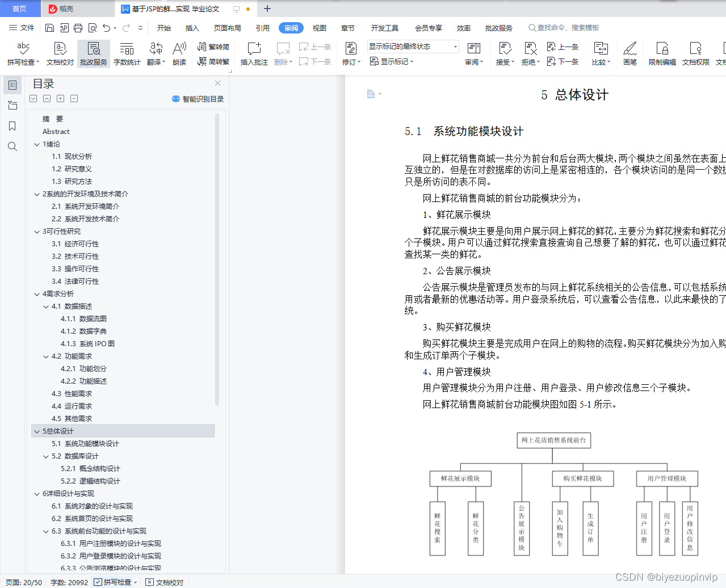Convert text with 简转繁

pyautogui.click(x=213, y=61)
